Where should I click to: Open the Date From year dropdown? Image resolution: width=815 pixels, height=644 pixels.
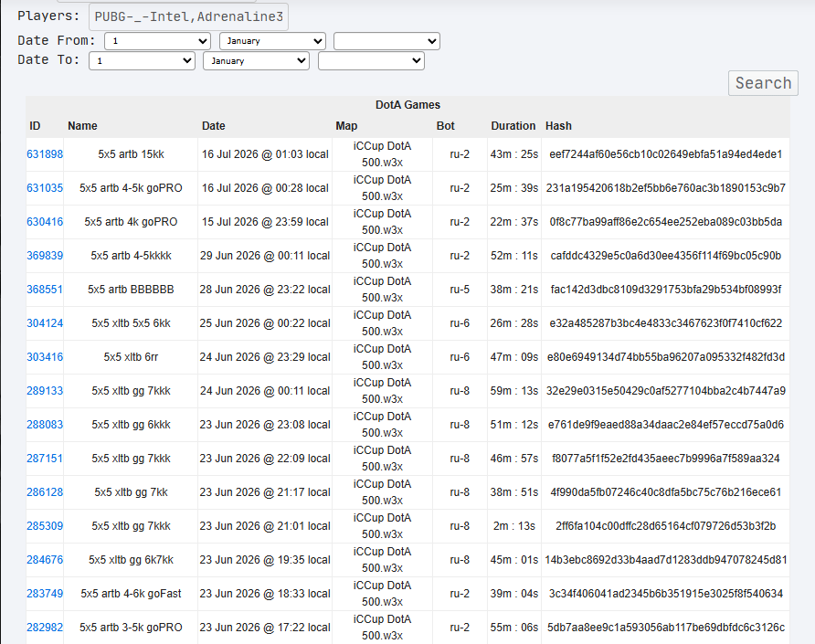(x=386, y=41)
